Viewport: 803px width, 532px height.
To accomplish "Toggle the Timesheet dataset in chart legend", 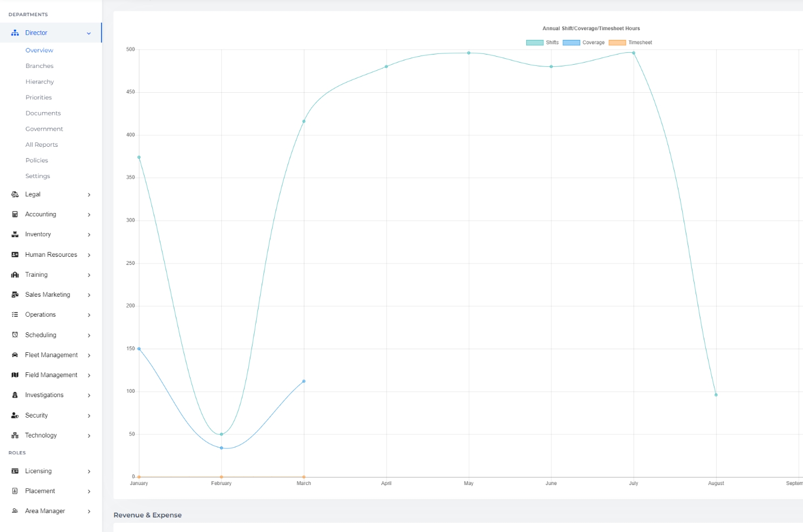I will 630,43.
